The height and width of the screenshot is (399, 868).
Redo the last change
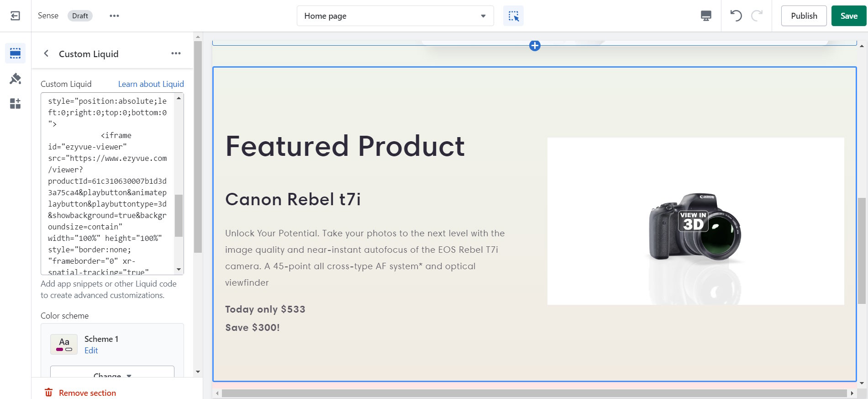(757, 16)
